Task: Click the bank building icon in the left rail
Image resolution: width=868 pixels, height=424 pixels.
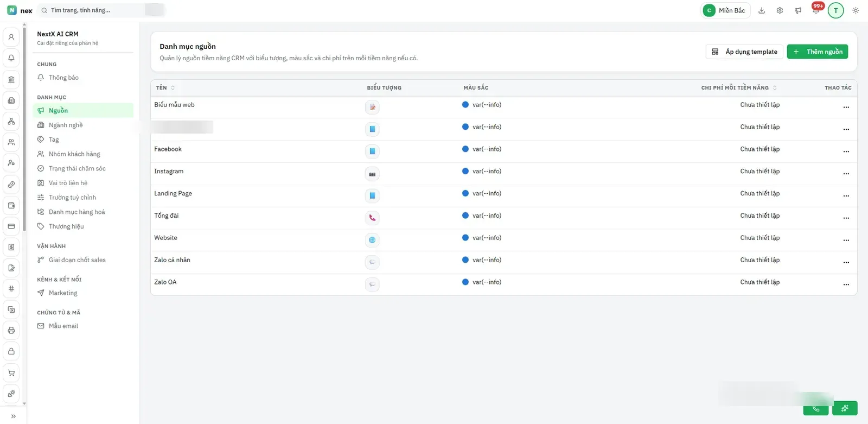Action: (11, 79)
